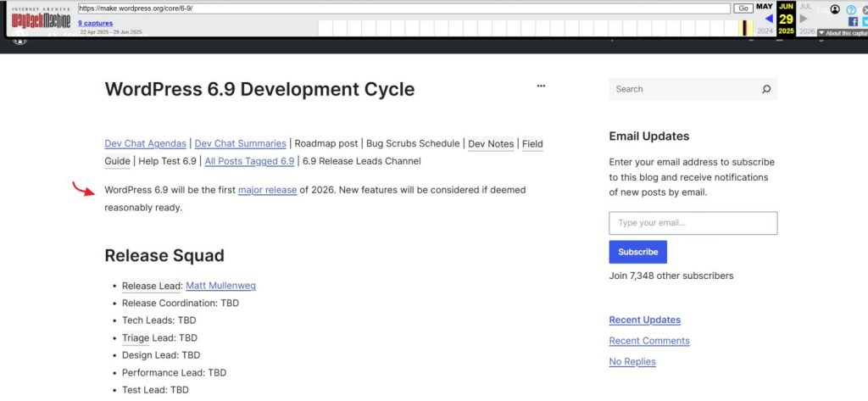Click 6.9 Release Leads Channel text
The image size is (868, 401).
pos(361,161)
